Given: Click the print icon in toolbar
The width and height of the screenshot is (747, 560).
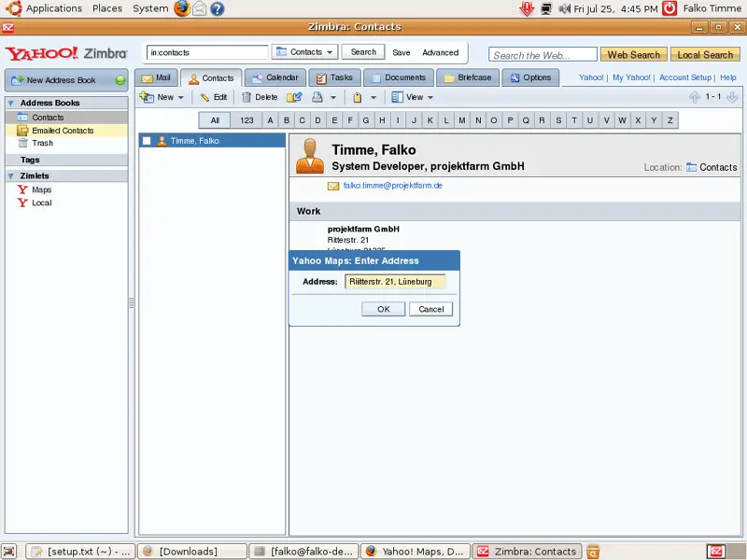Looking at the screenshot, I should click(317, 97).
